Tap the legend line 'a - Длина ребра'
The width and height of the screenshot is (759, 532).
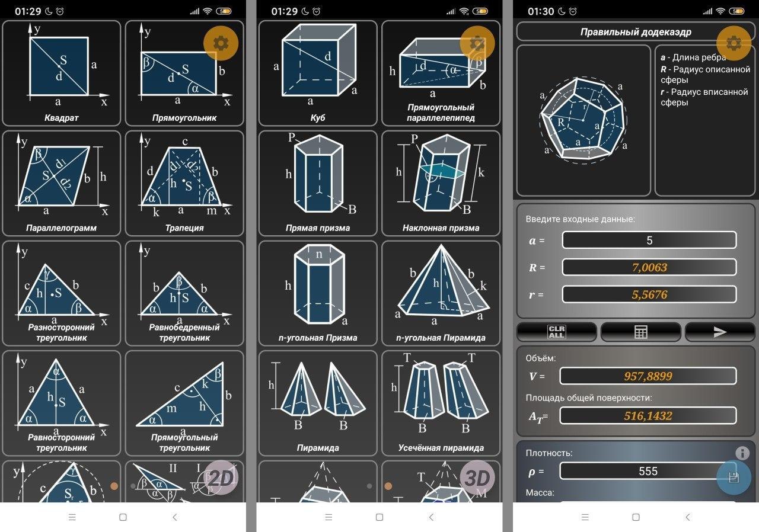(693, 57)
